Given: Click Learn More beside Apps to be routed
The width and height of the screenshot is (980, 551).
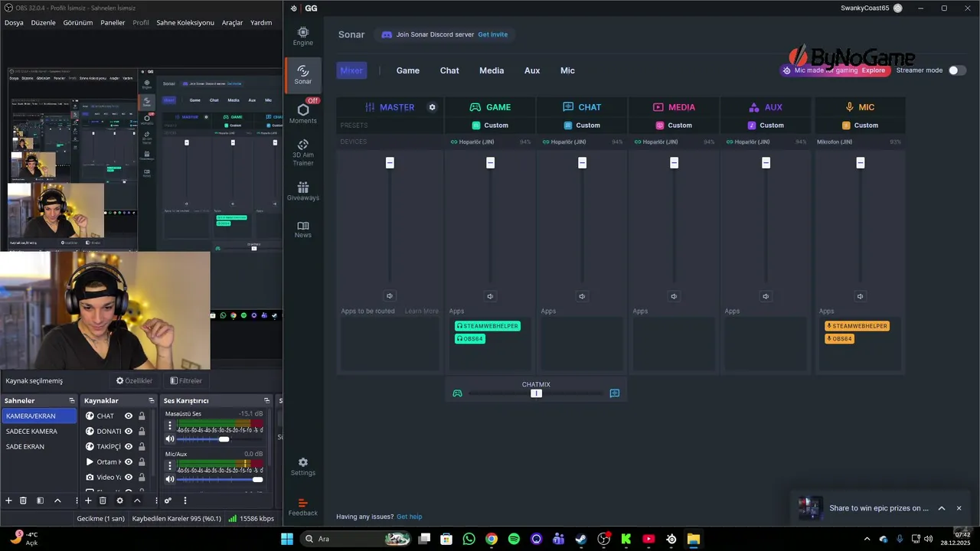Looking at the screenshot, I should point(422,311).
